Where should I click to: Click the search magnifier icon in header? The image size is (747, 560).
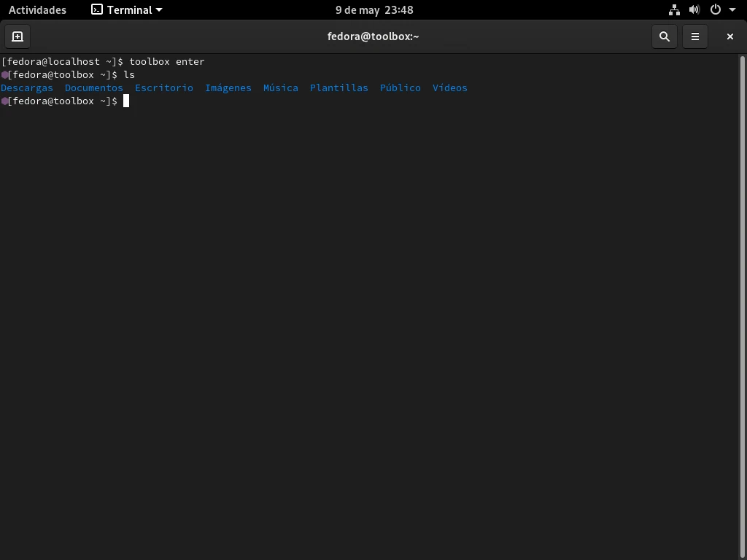coord(664,36)
